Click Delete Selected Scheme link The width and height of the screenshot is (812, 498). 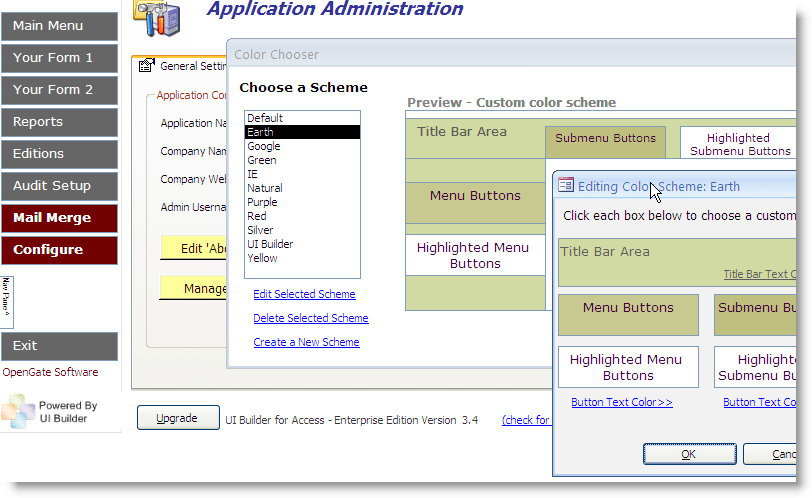(x=311, y=318)
